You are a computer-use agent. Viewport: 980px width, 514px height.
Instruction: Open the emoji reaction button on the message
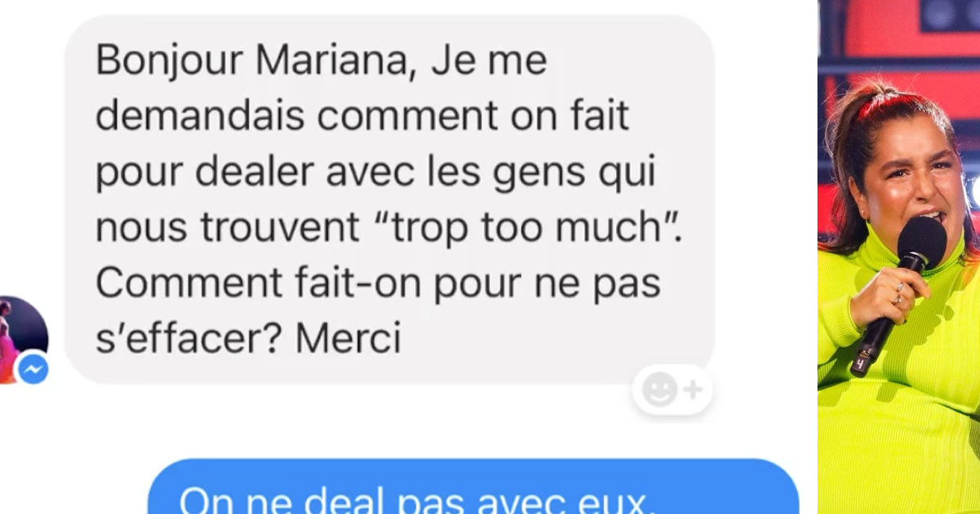pos(672,390)
